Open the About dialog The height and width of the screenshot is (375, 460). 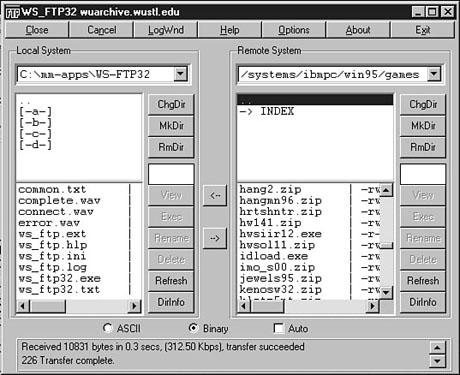tap(358, 30)
